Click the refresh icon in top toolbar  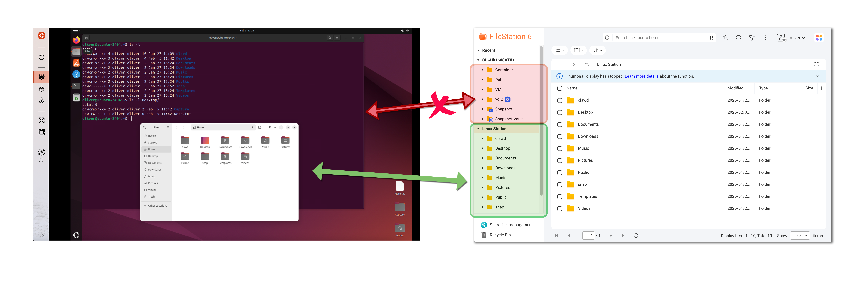(x=738, y=38)
